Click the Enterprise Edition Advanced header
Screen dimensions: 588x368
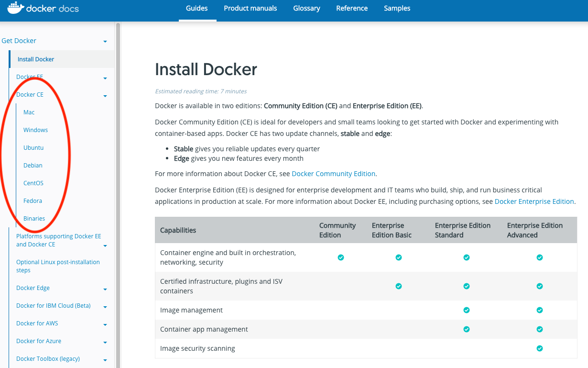click(535, 230)
